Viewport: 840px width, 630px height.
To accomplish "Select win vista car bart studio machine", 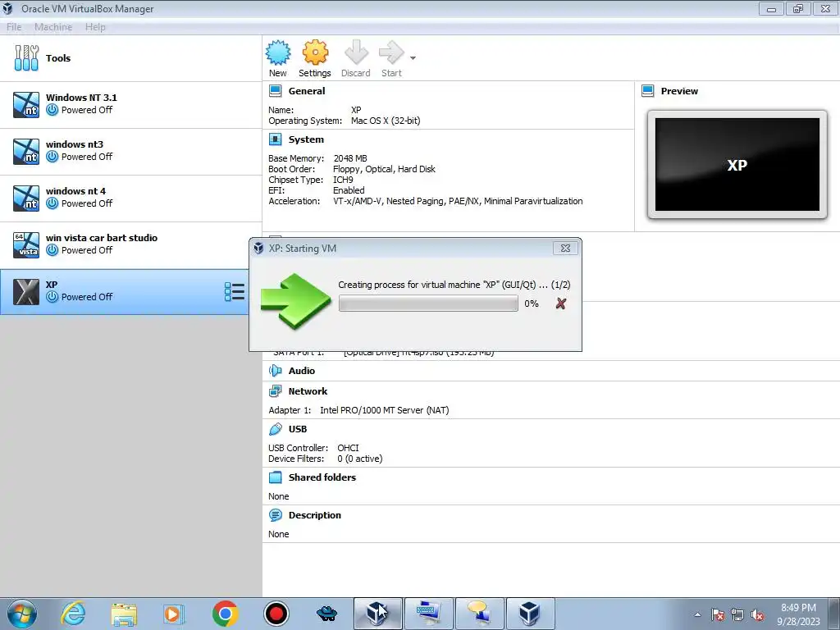I will [130, 244].
